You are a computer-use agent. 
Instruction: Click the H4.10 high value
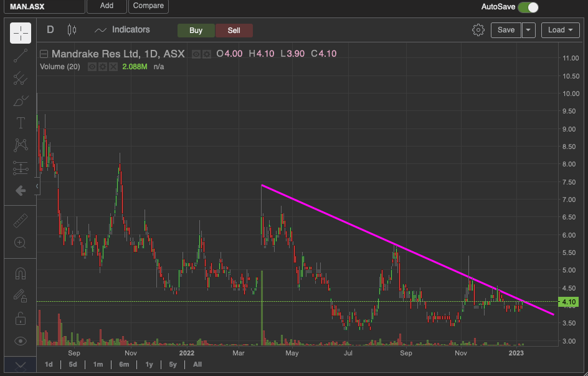pyautogui.click(x=262, y=54)
